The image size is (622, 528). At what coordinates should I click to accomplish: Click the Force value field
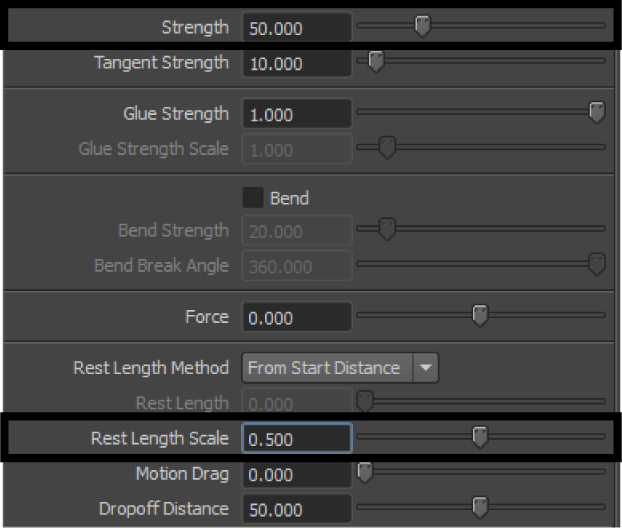tap(296, 317)
